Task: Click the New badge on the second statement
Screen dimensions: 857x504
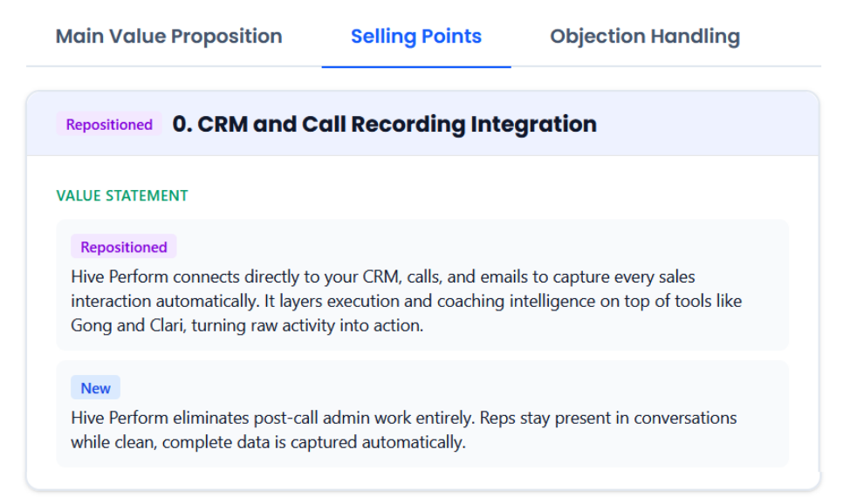Action: tap(95, 387)
